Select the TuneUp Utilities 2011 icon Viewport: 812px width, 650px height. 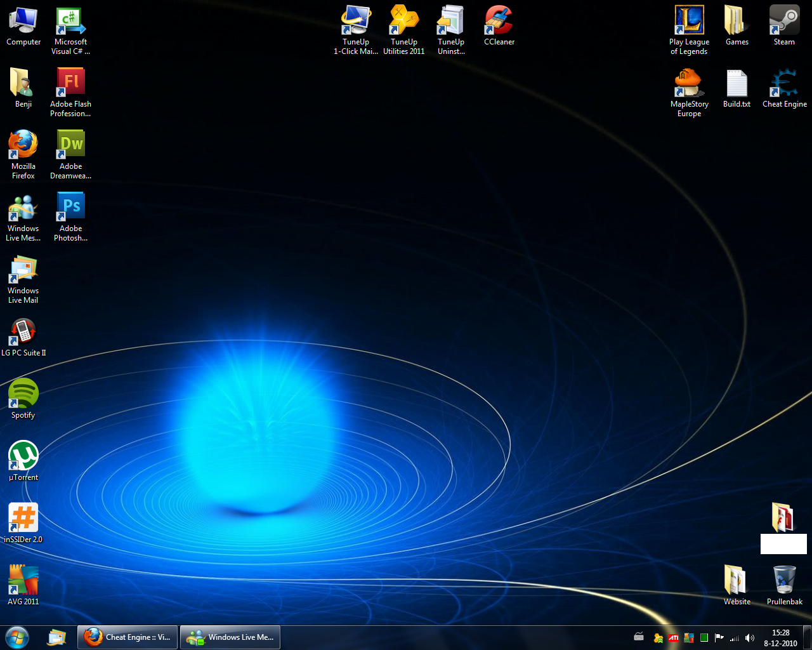[404, 22]
